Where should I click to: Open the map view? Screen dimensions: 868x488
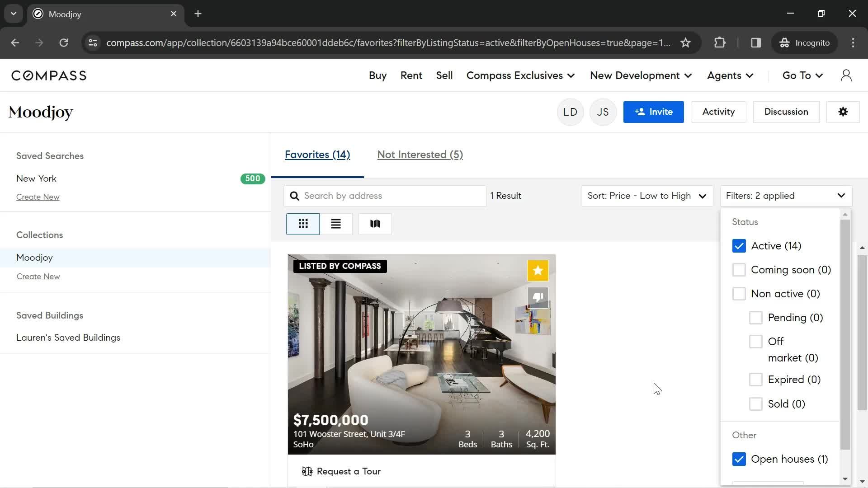pyautogui.click(x=375, y=224)
